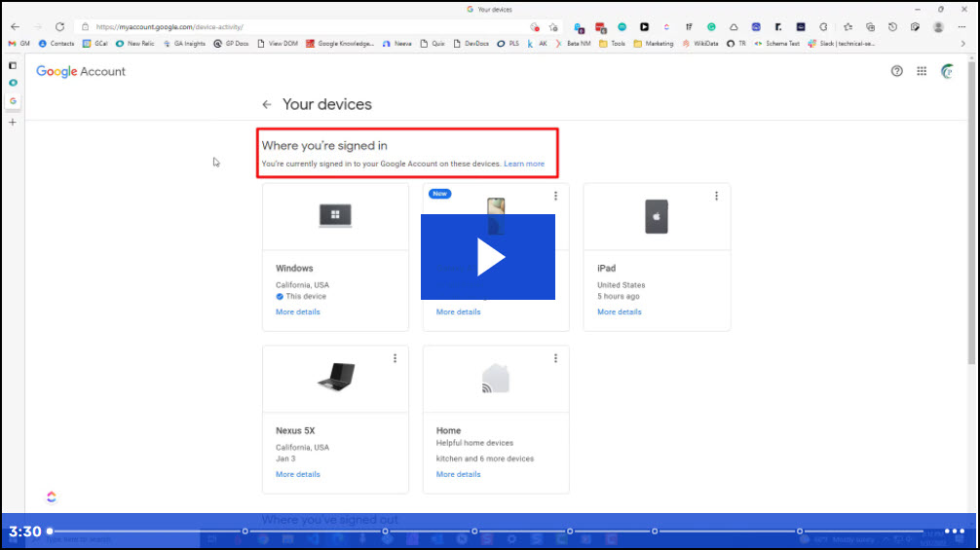Open More details for iPad
This screenshot has width=980, height=550.
619,312
